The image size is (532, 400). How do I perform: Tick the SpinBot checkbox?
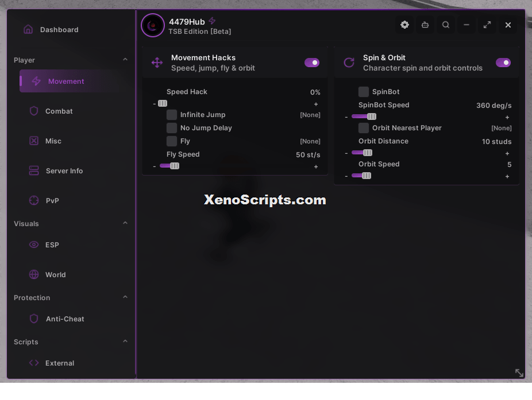coord(364,91)
